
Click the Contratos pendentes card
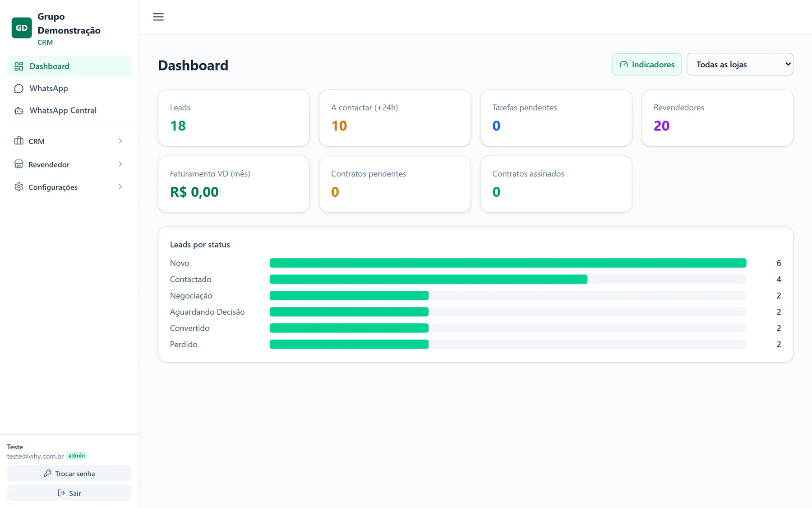(x=395, y=184)
